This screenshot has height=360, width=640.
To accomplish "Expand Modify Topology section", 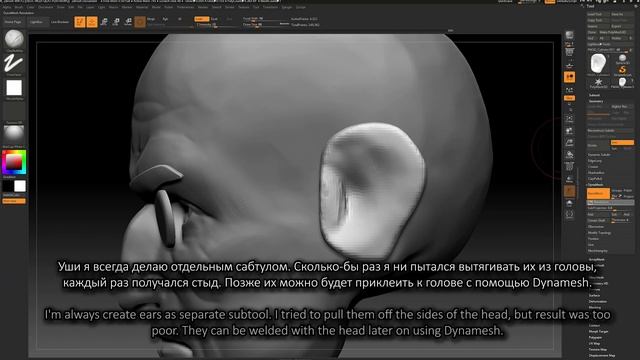I will [x=599, y=233].
